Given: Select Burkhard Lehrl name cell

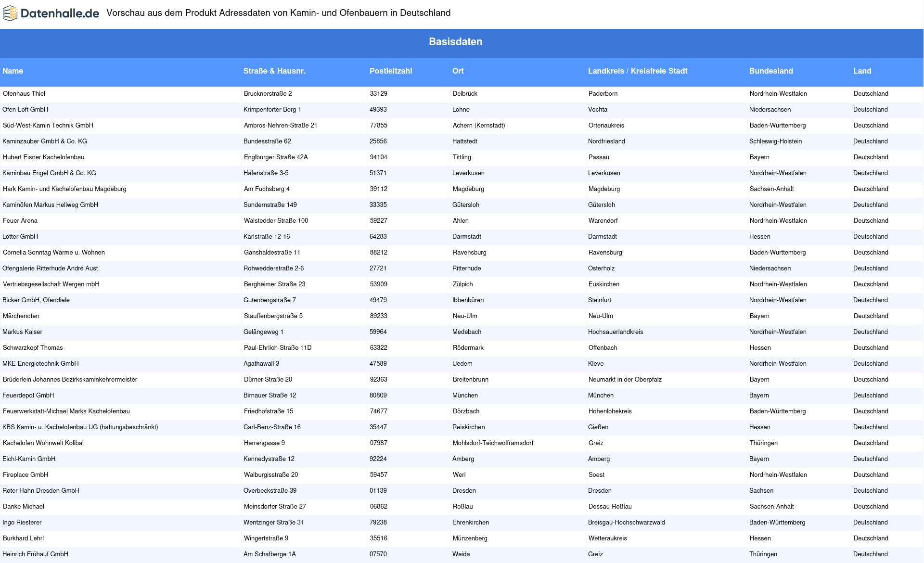Looking at the screenshot, I should pyautogui.click(x=24, y=538).
